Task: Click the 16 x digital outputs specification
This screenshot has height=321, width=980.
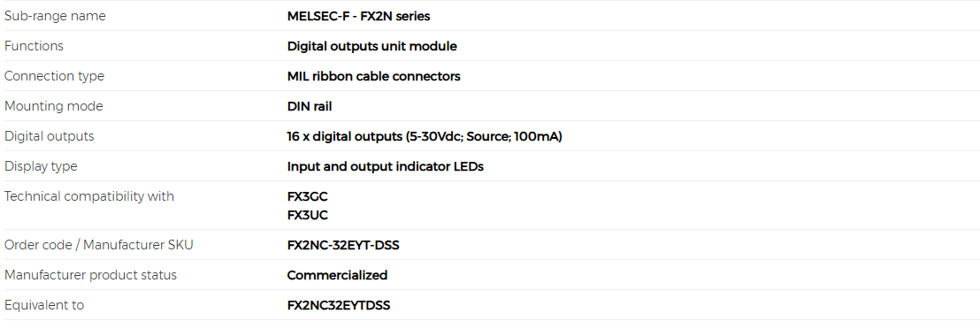Action: pos(425,136)
